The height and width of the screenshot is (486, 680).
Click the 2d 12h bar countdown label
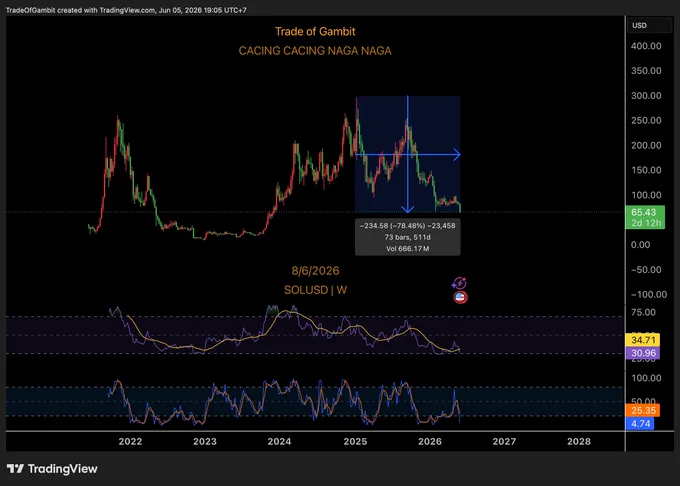click(645, 223)
